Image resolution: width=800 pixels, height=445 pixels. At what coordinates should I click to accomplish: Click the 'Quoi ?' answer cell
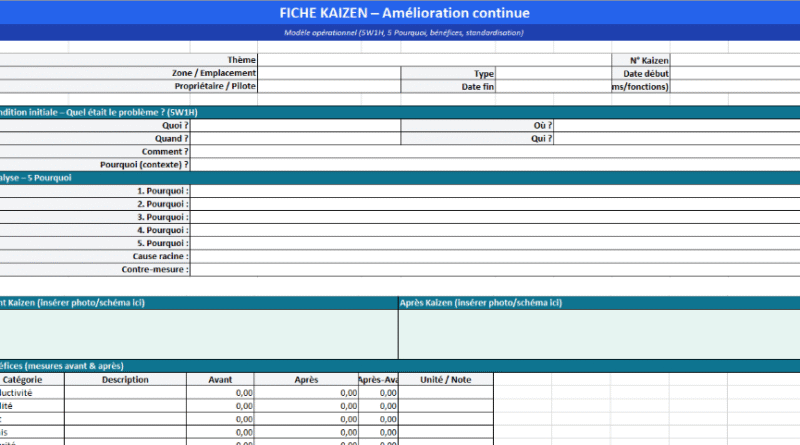(x=295, y=126)
